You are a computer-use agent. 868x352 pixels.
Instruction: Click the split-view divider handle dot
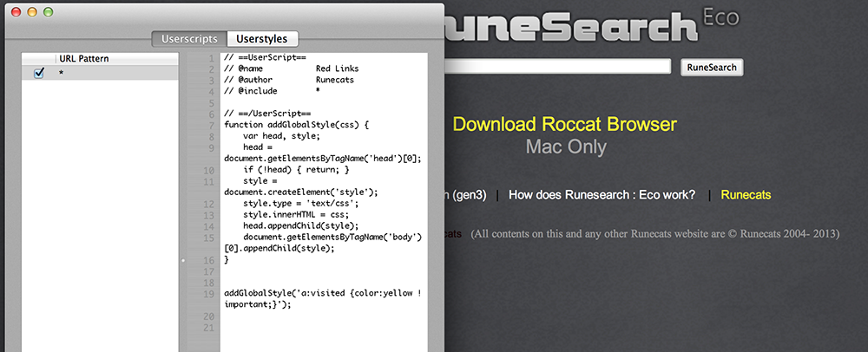tap(182, 260)
